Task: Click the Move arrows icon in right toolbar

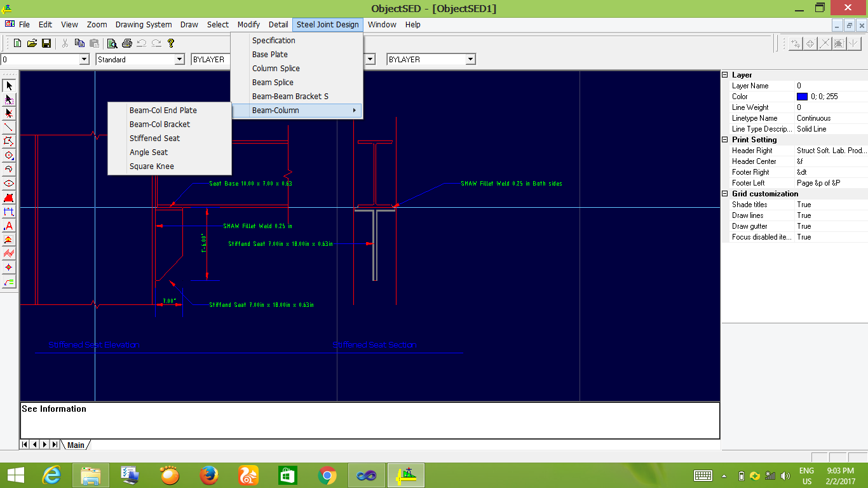Action: point(810,43)
